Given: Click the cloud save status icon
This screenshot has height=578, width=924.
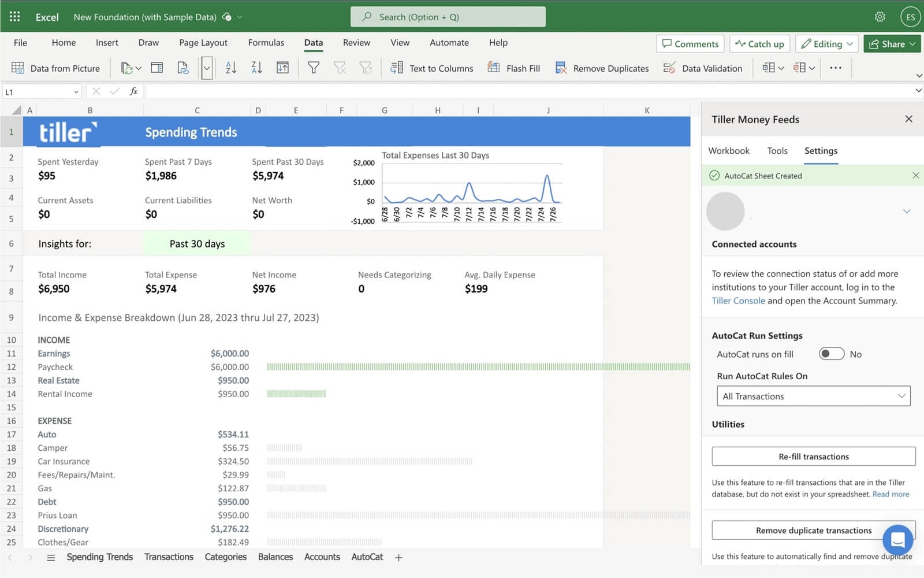Looking at the screenshot, I should [227, 17].
